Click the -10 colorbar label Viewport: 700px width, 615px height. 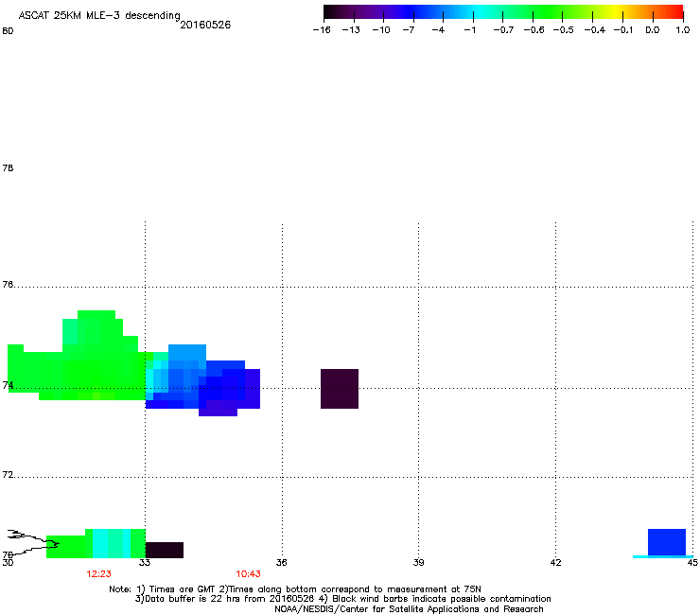point(381,30)
